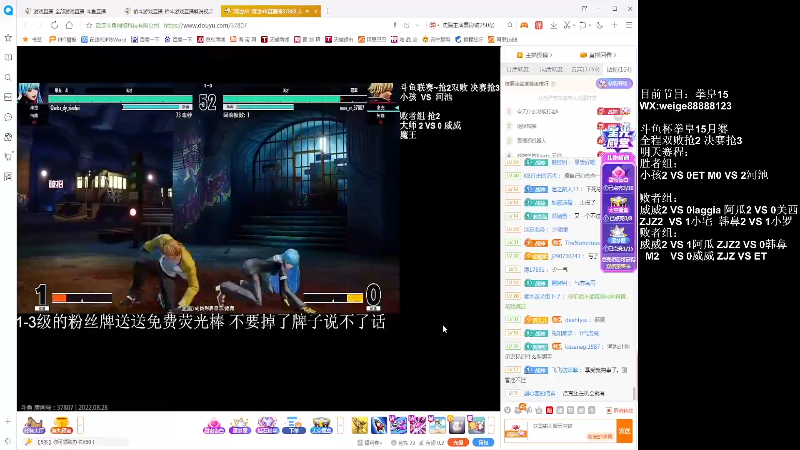The width and height of the screenshot is (800, 450).
Task: Collapse the left sidebar with the bottom arrow
Action: (8, 441)
